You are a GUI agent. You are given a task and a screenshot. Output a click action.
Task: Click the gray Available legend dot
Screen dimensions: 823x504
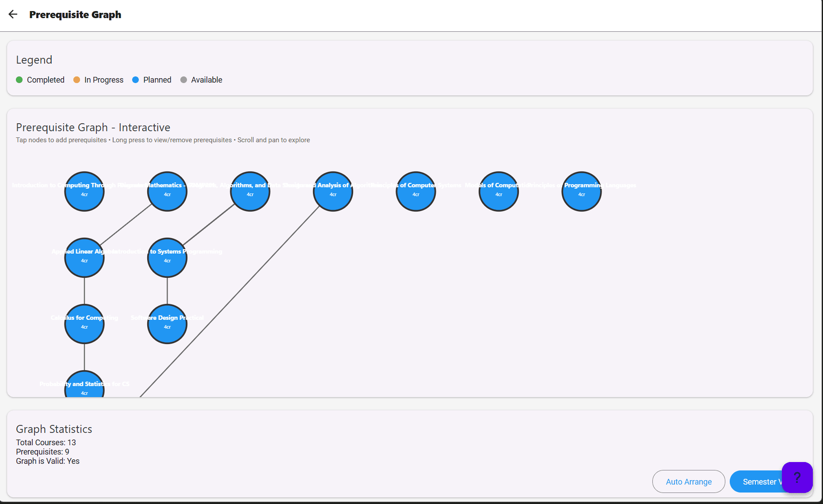[x=184, y=80]
